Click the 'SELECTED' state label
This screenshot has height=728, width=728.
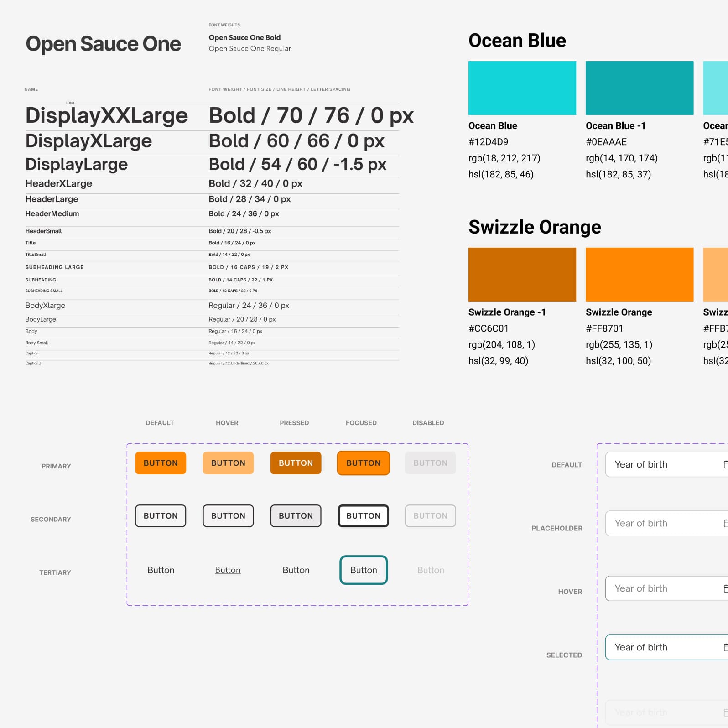564,655
